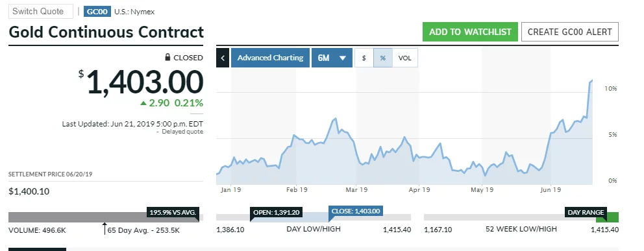The image size is (644, 251).
Task: Add gold to watchlist
Action: pos(470,32)
